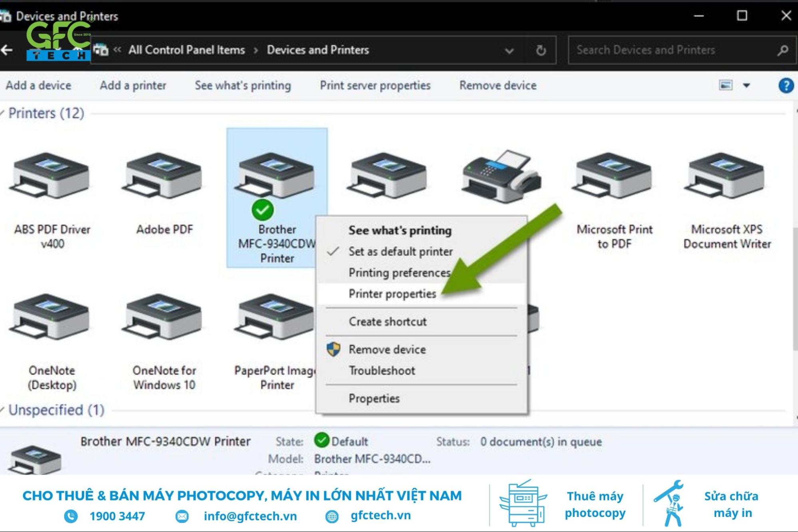Focus the Search Devices and Printers field
The width and height of the screenshot is (798, 532).
(682, 50)
